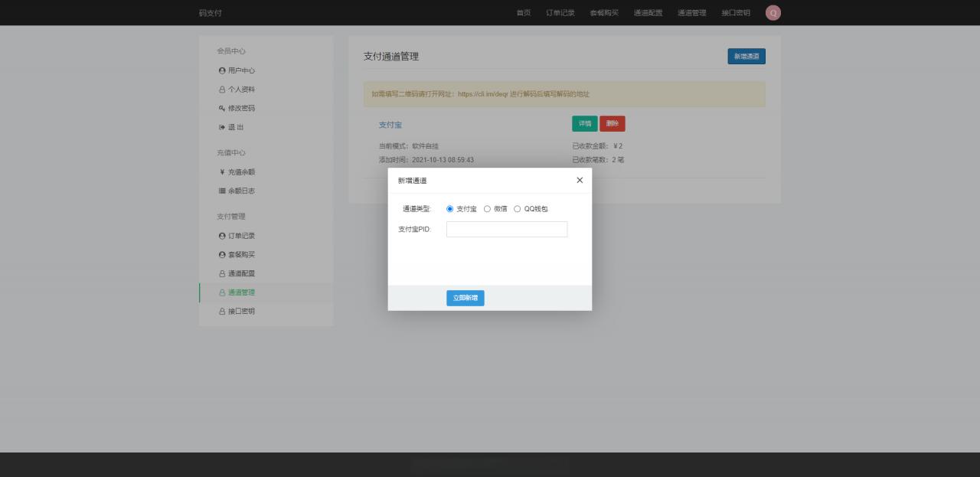Click the 接口密钥 sidebar icon

(x=222, y=312)
